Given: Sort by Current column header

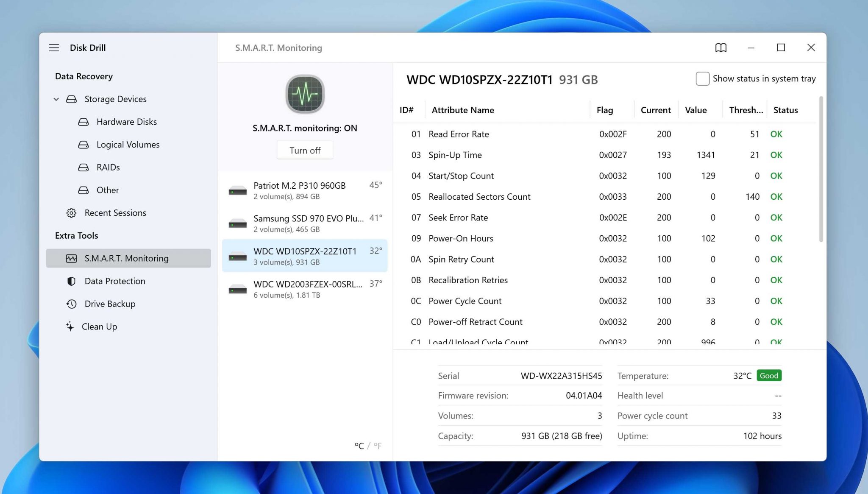Looking at the screenshot, I should [656, 110].
